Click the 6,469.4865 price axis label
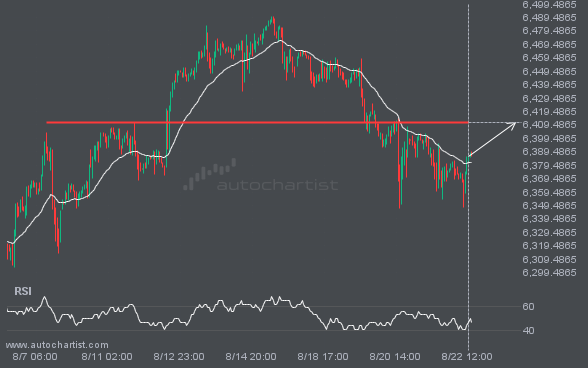Viewport: 588px width, 368px height. pos(549,45)
